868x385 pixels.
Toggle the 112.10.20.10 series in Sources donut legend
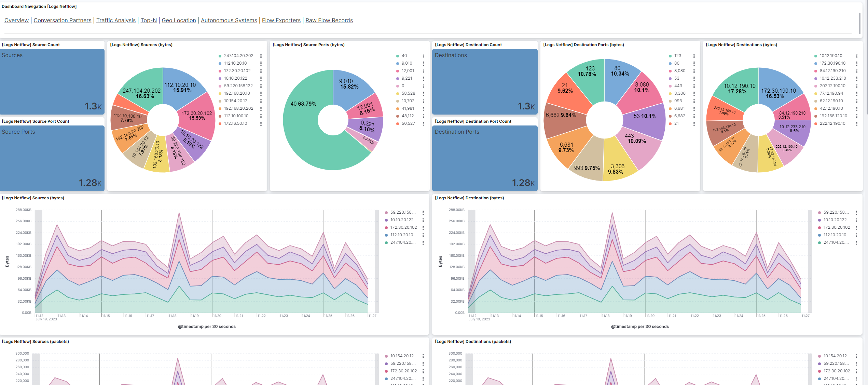(x=236, y=63)
